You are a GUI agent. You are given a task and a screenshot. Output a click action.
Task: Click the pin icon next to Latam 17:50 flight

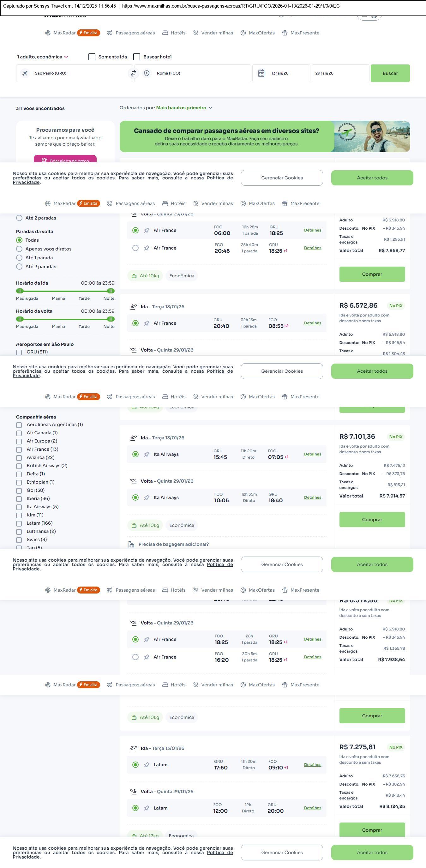tap(147, 765)
